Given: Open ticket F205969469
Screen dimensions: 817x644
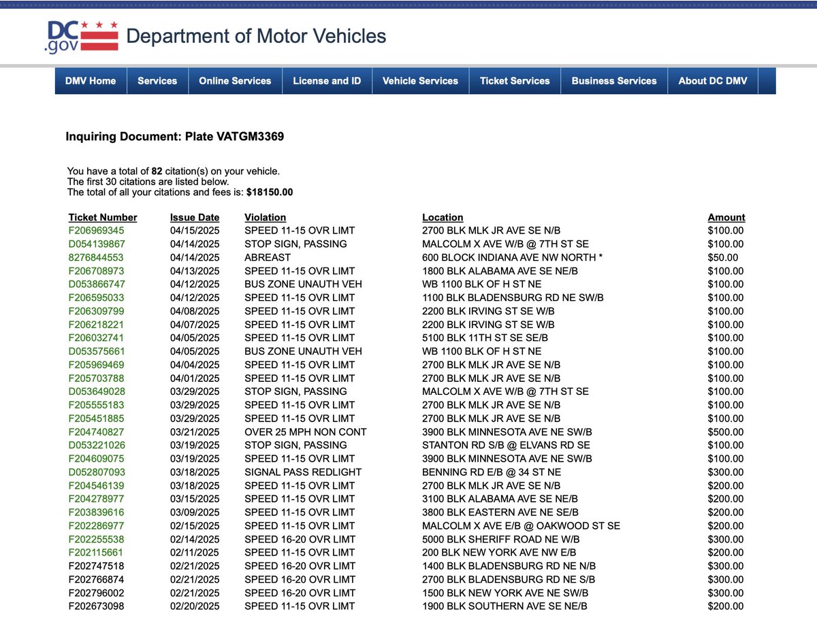Looking at the screenshot, I should click(x=97, y=365).
